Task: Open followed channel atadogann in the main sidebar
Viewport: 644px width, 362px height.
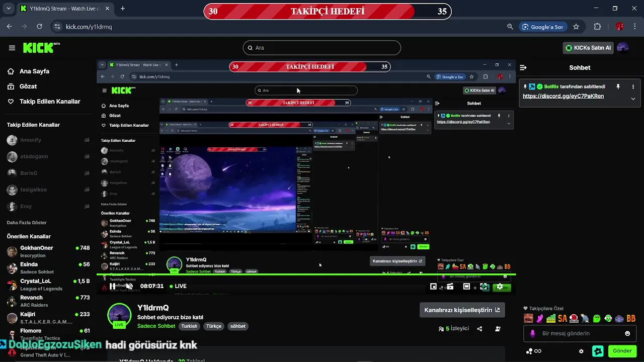Action: tap(48, 156)
